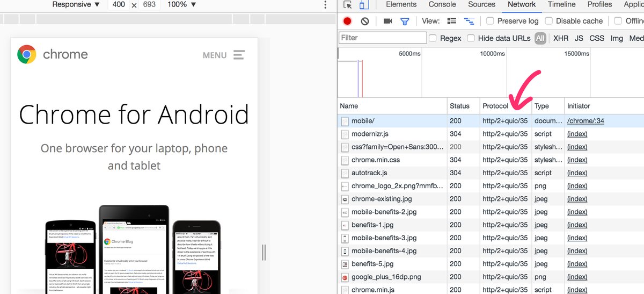Select the chrome.min.js request row
The height and width of the screenshot is (294, 644).
click(491, 290)
